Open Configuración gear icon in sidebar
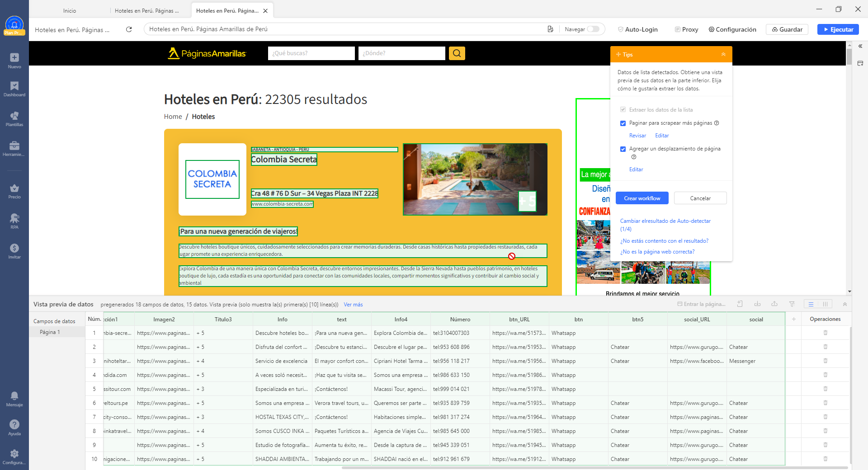Screen dimensions: 868x470 14,456
